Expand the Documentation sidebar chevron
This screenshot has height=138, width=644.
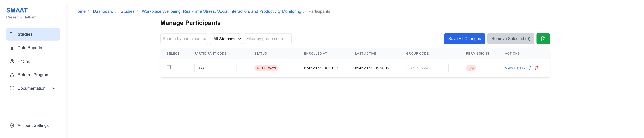(x=54, y=88)
